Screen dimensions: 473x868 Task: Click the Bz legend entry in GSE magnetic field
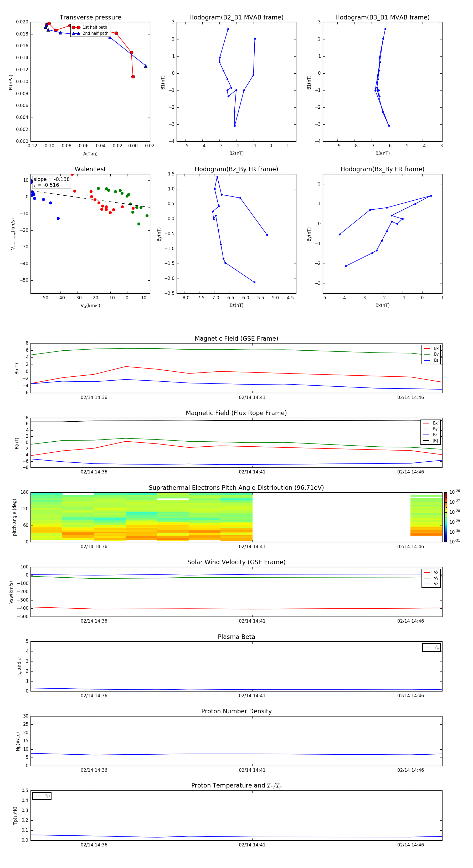[431, 361]
